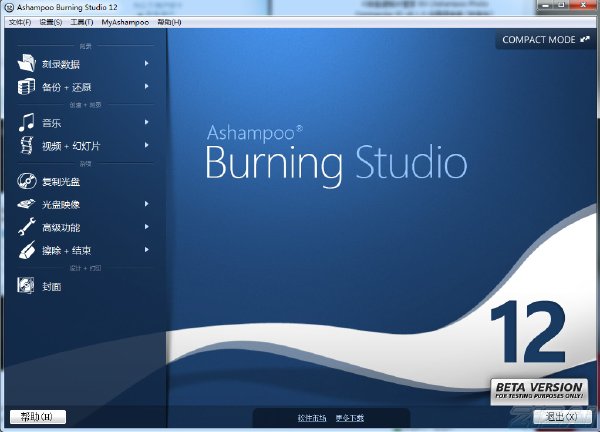Screen dimensions: 600x432
Task: Click the 封面 cover design icon
Action: coord(26,286)
